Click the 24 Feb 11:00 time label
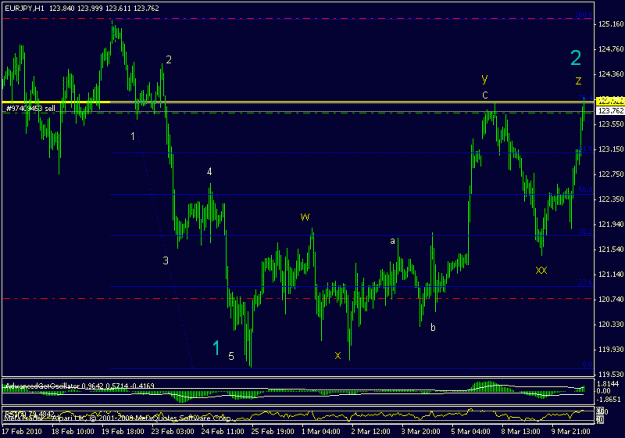The width and height of the screenshot is (625, 438). 222,431
